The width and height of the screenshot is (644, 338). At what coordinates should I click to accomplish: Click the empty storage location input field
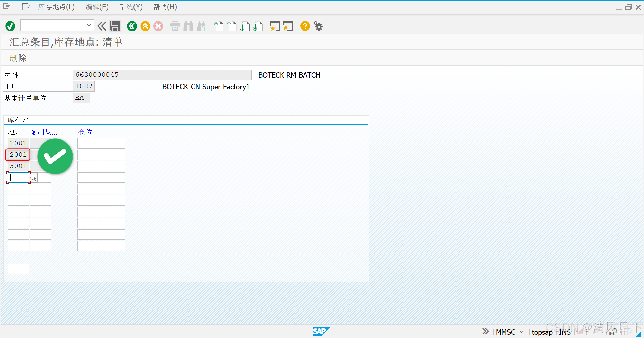pyautogui.click(x=18, y=177)
